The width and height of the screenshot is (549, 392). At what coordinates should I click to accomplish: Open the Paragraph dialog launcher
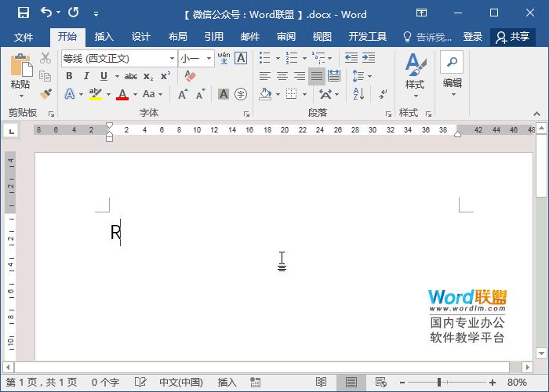point(388,114)
